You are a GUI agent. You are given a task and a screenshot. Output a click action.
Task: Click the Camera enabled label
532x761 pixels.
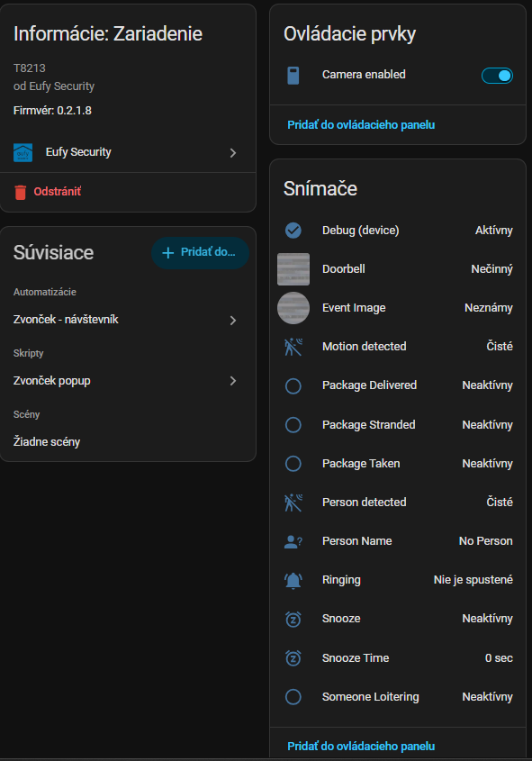pos(364,74)
